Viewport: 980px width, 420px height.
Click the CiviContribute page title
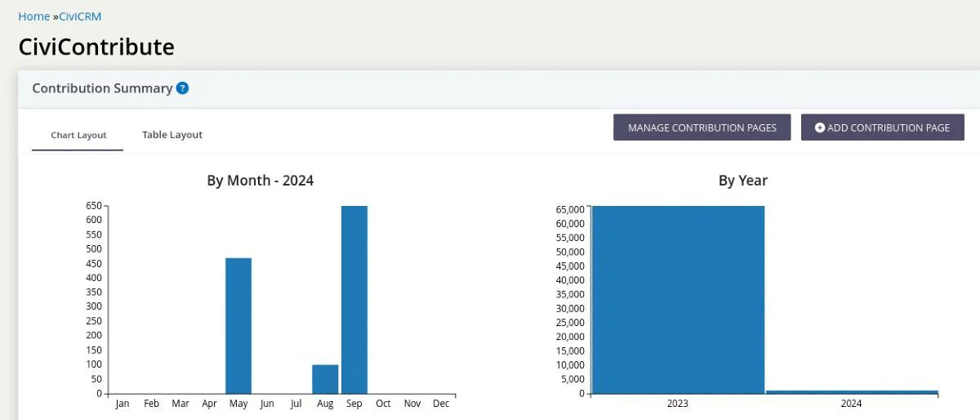pyautogui.click(x=96, y=47)
